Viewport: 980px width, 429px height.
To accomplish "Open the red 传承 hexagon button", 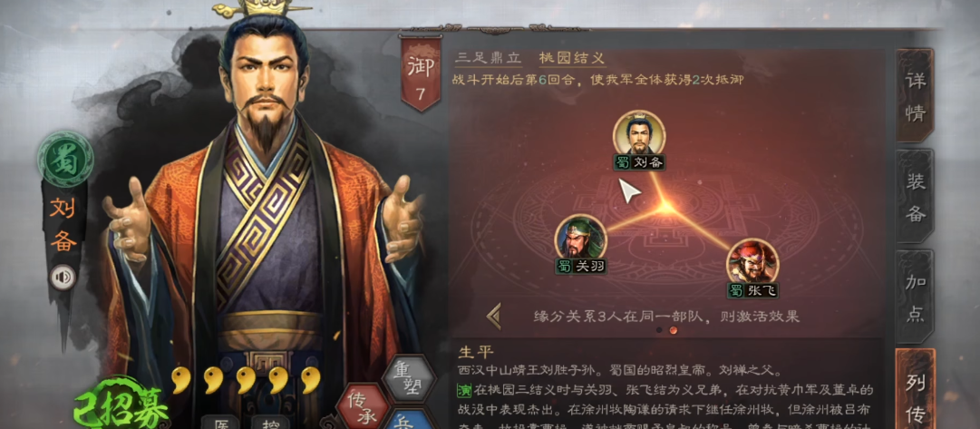I will pos(363,405).
